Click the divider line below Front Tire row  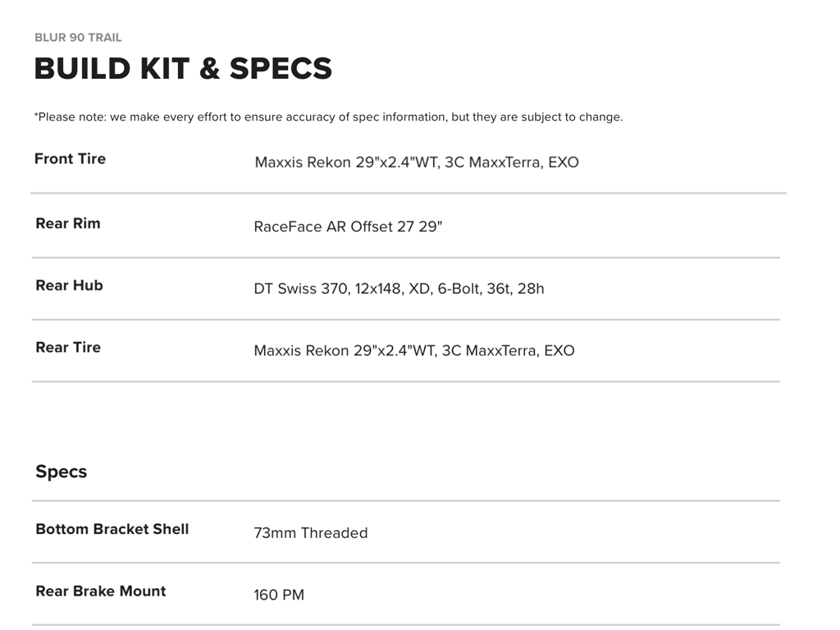(408, 194)
